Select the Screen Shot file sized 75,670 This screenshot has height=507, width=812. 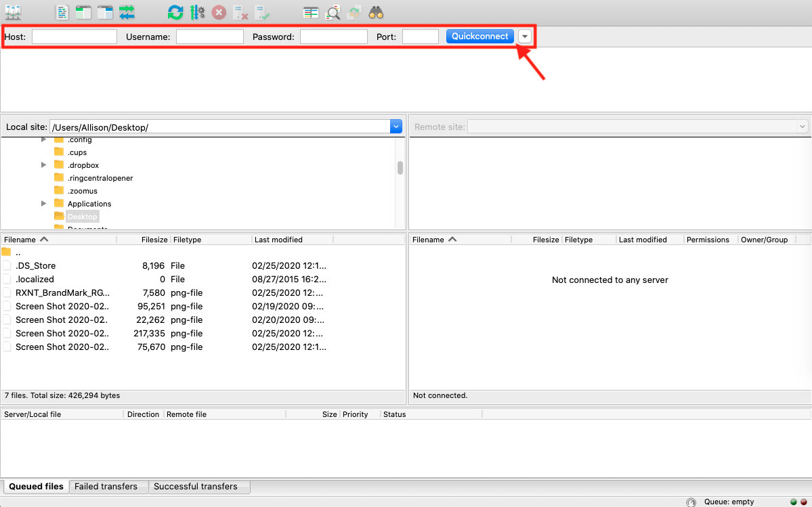[203, 347]
